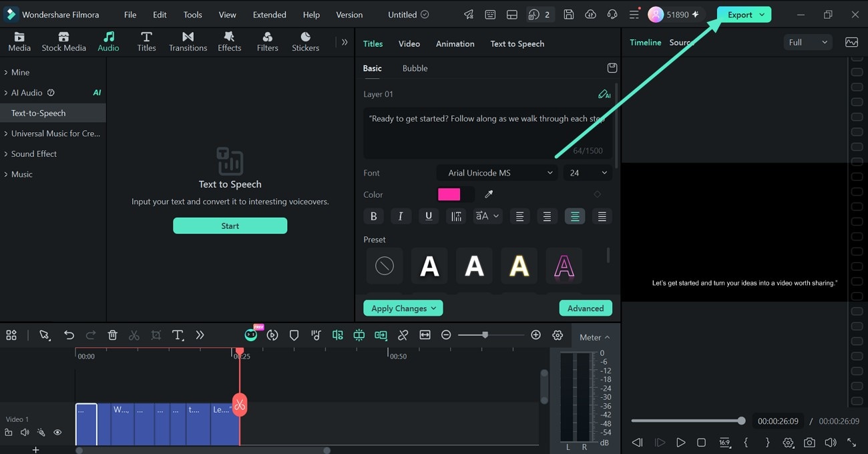Screen dimensions: 868x454
Task: Open the text case dropdown
Action: tap(487, 216)
